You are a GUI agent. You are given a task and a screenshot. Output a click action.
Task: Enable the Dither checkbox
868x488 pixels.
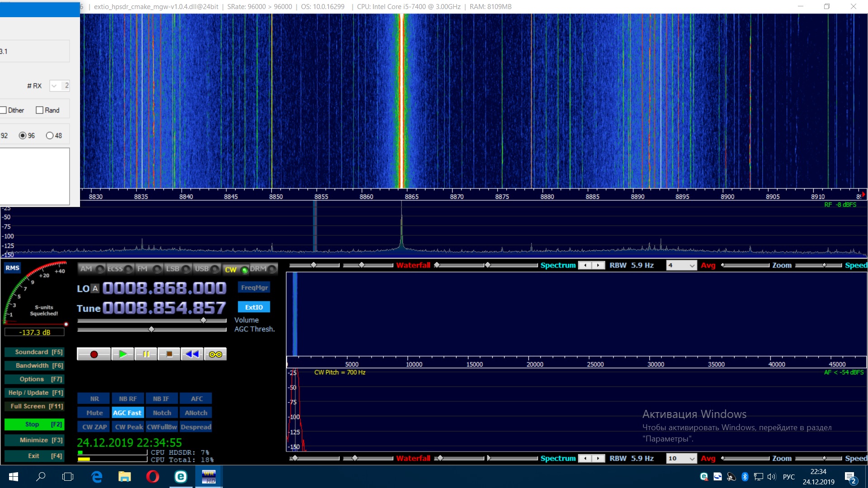coord(4,110)
